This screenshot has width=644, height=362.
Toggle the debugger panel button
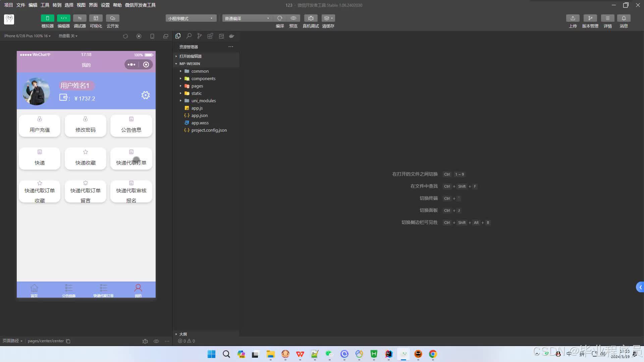[x=79, y=18]
